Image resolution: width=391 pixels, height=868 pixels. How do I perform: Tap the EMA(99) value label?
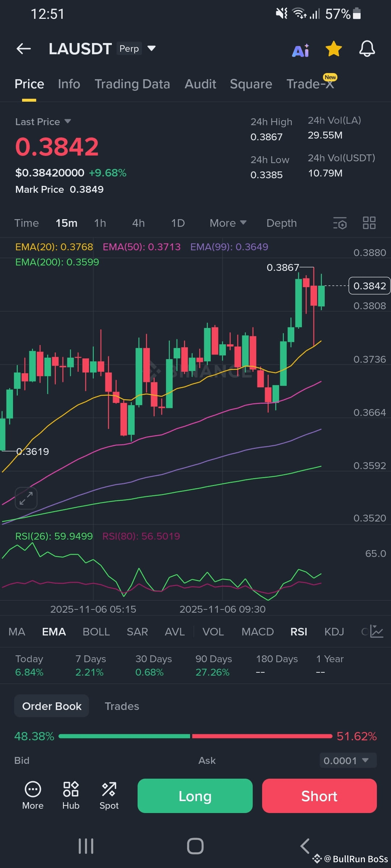pos(229,247)
